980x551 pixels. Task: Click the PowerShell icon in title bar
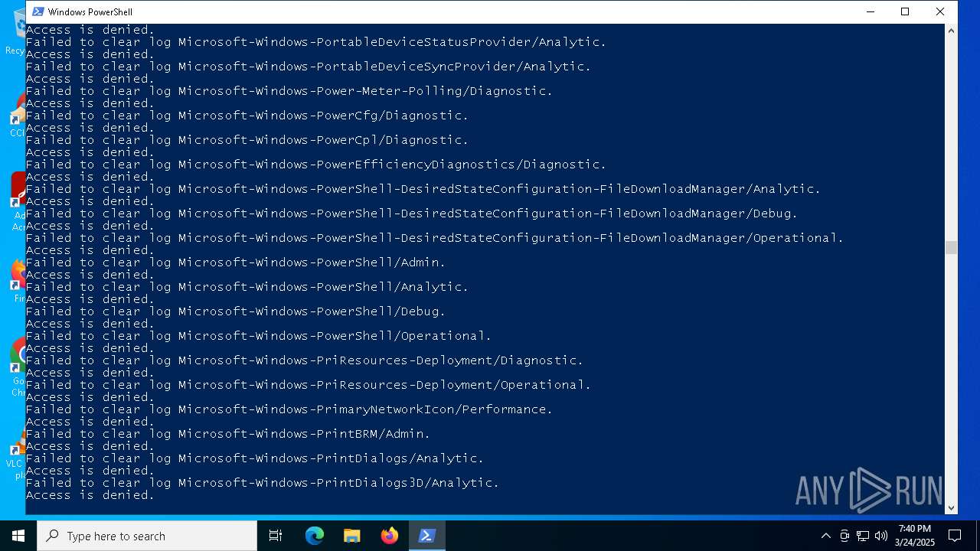(38, 11)
